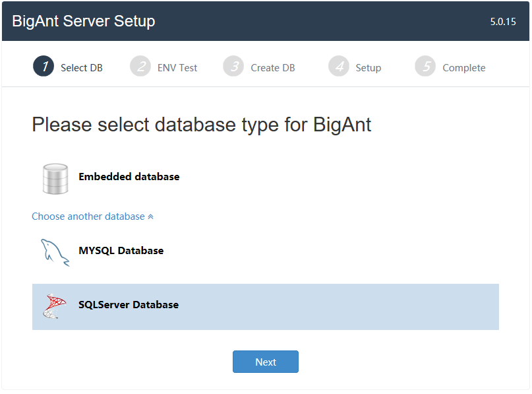The width and height of the screenshot is (532, 394).
Task: Click the step 2 circle icon
Action: (140, 66)
